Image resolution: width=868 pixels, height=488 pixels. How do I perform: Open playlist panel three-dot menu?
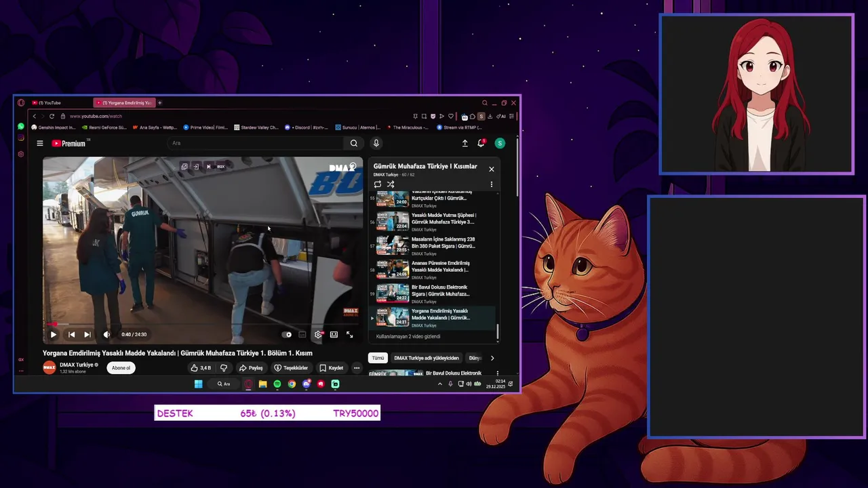491,184
